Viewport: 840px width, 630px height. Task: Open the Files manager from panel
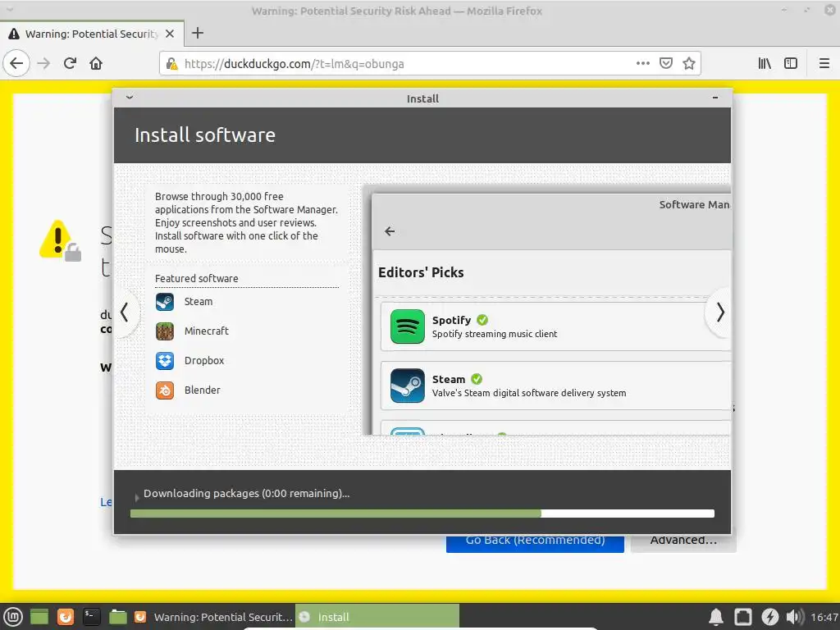coord(118,617)
